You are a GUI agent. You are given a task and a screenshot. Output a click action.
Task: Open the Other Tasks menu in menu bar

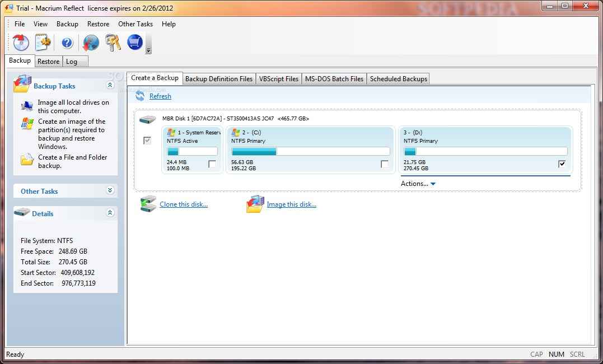pyautogui.click(x=135, y=24)
